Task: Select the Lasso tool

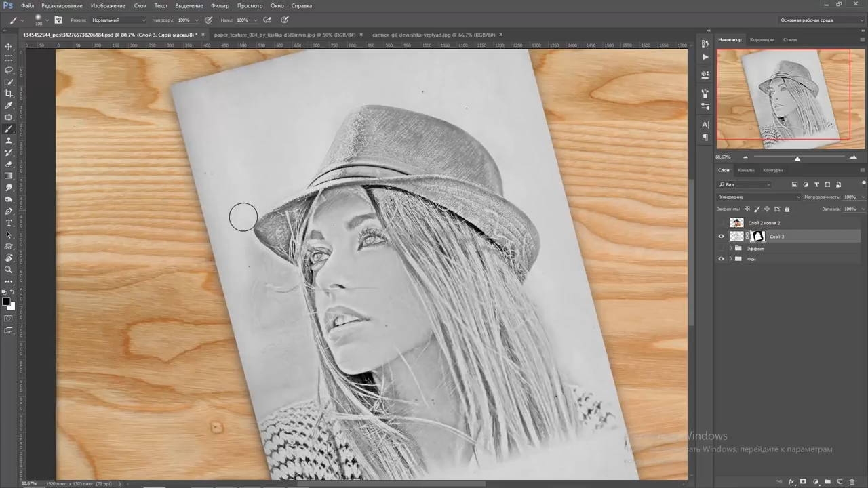Action: pyautogui.click(x=9, y=70)
